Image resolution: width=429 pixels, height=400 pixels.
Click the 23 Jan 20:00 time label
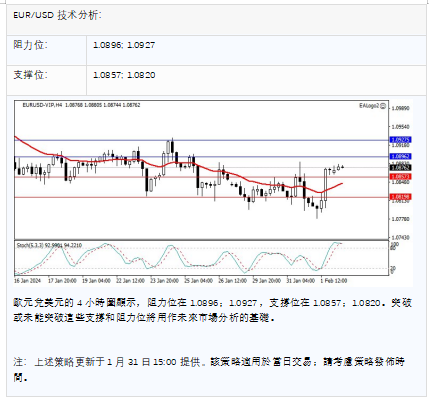tap(164, 281)
